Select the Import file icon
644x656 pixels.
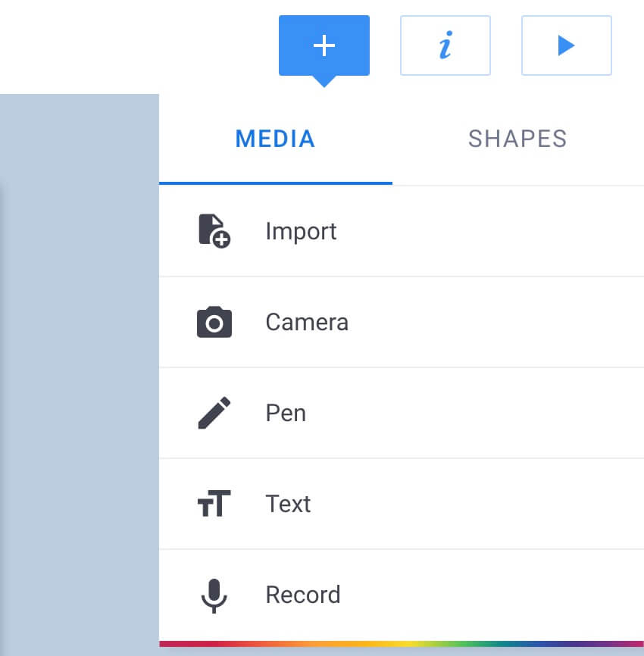pos(214,230)
